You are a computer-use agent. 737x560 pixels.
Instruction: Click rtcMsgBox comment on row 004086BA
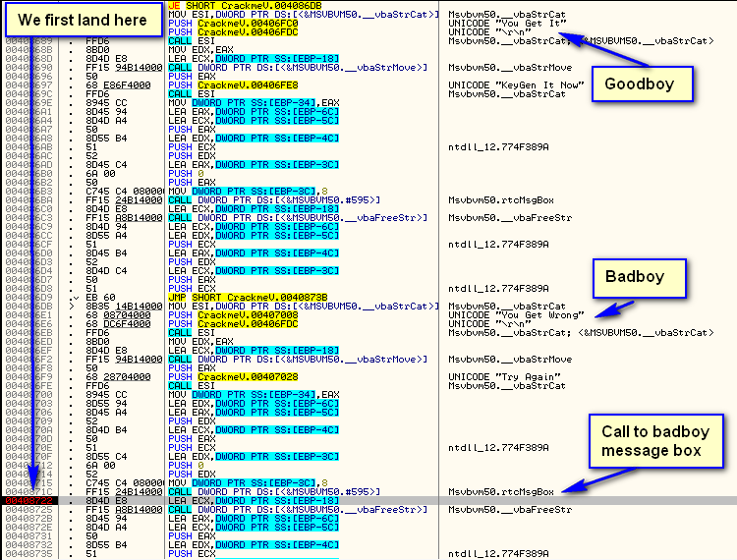click(501, 200)
